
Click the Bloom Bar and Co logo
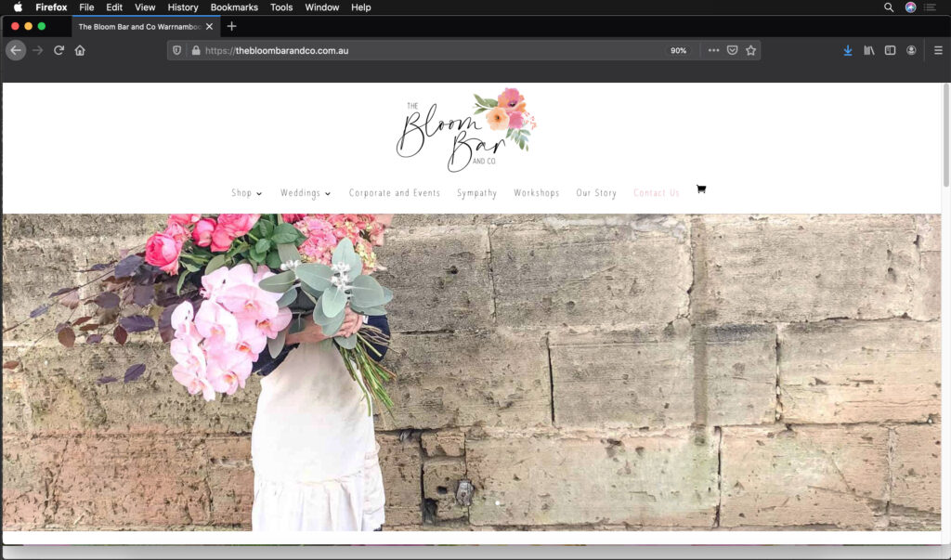tap(466, 130)
